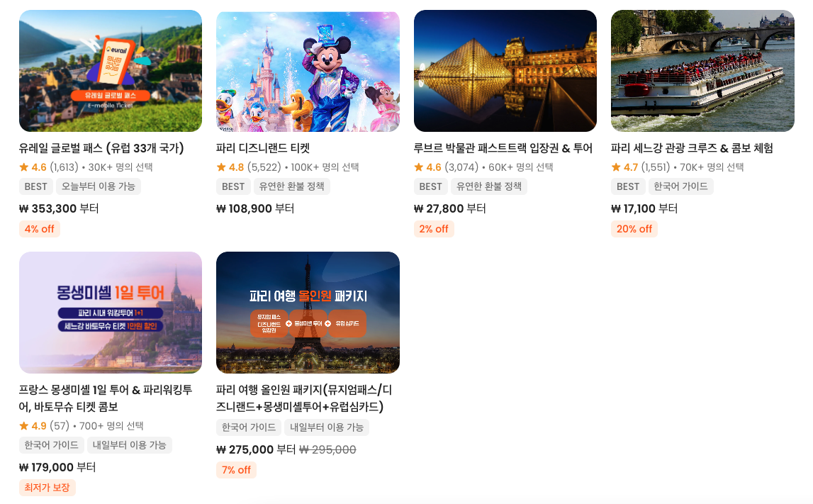
Task: View the Louvre Museum pyramid thumbnail
Action: pyautogui.click(x=505, y=71)
